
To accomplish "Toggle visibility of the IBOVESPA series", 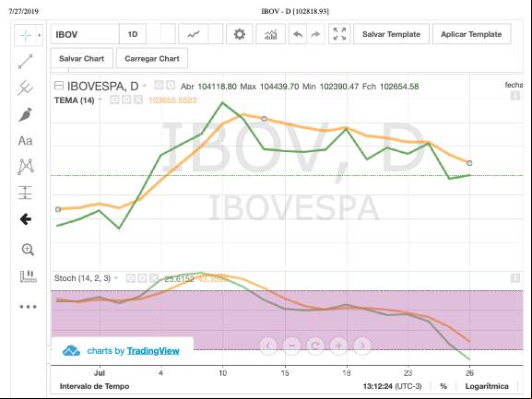I will pos(159,85).
